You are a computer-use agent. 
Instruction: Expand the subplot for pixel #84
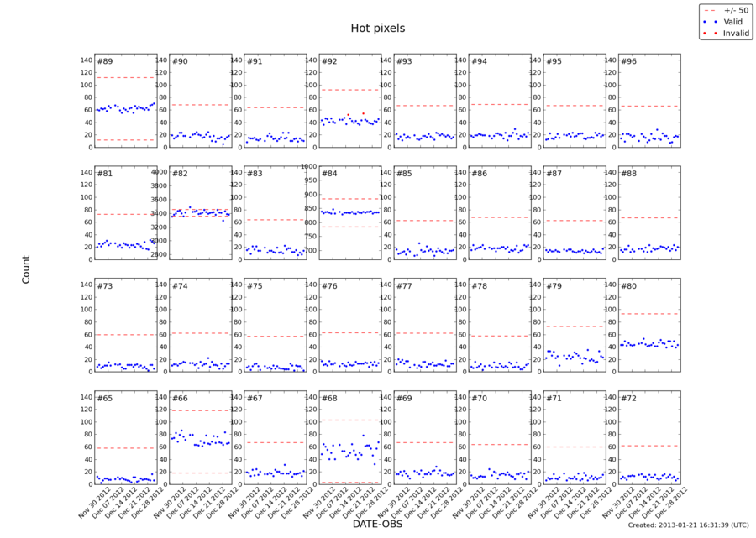click(349, 210)
